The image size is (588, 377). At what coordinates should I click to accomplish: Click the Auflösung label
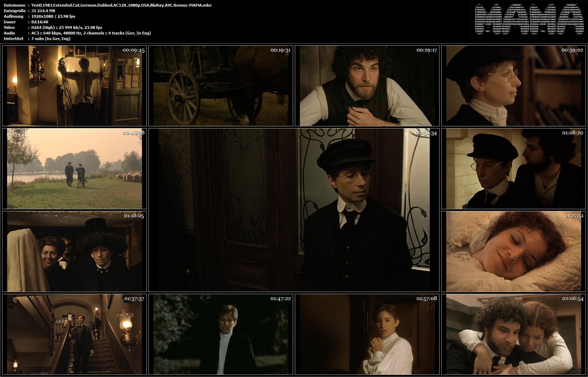point(14,16)
